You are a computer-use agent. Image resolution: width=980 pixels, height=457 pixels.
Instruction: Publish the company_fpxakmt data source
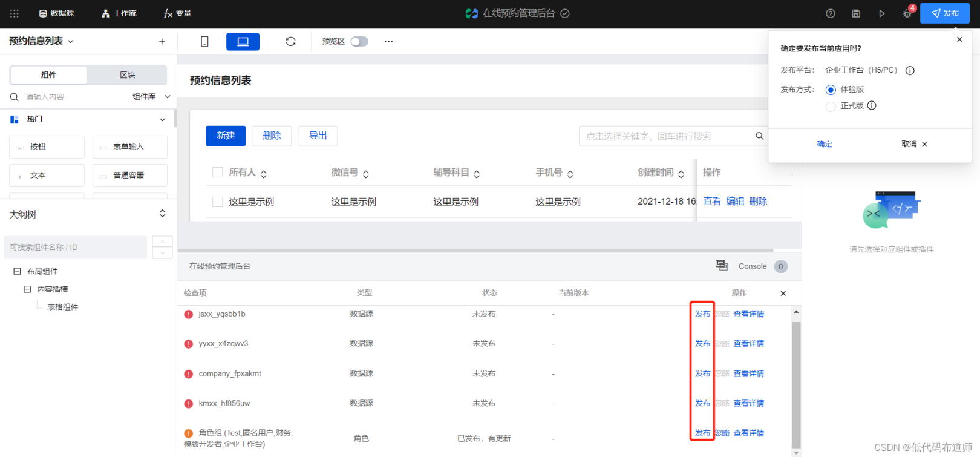[x=702, y=374]
